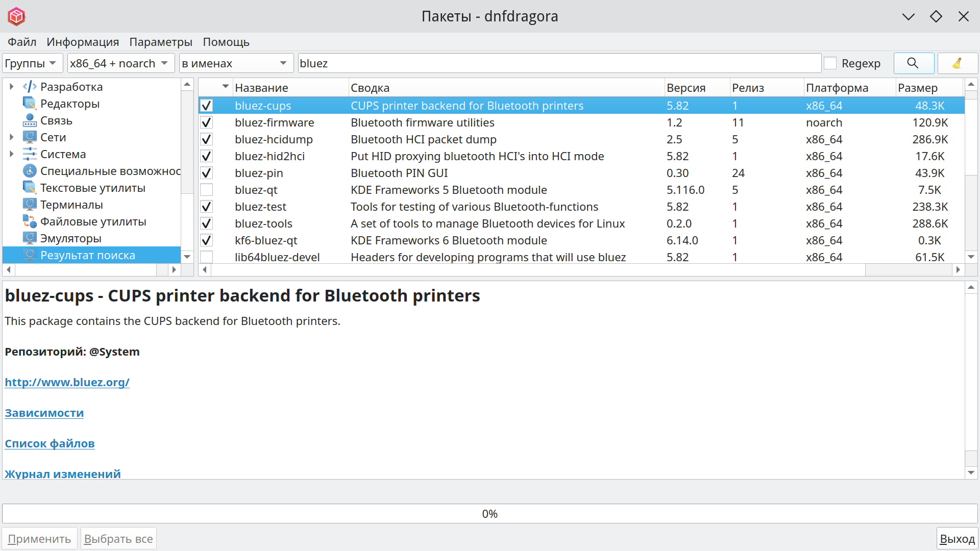The width and height of the screenshot is (980, 551).
Task: Open the Зависимости link
Action: coord(44,413)
